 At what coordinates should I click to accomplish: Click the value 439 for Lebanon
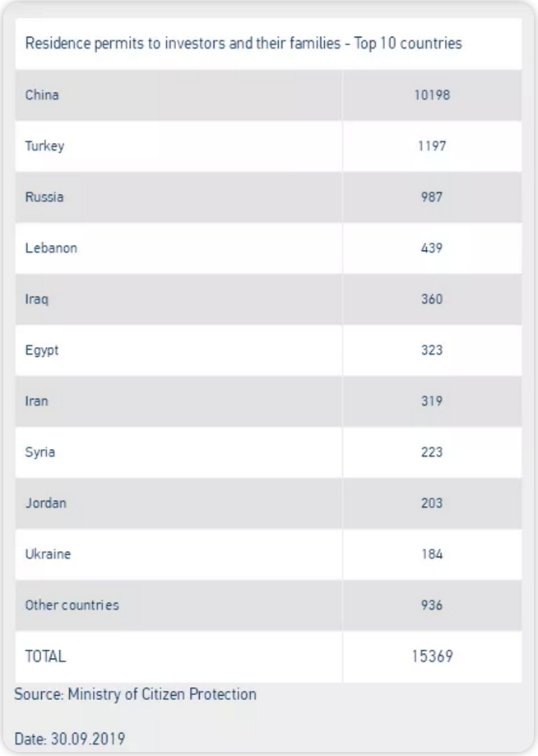432,248
